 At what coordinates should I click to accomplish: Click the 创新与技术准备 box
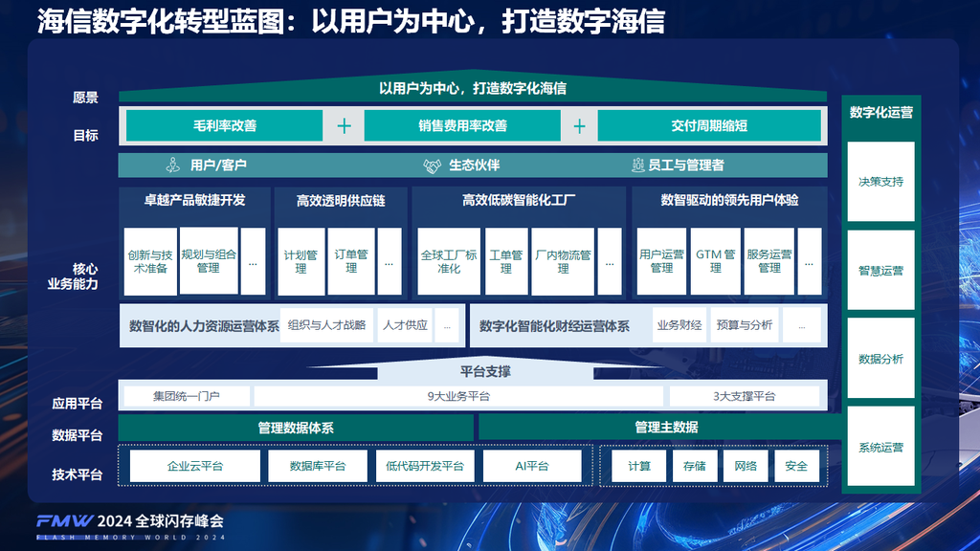150,261
